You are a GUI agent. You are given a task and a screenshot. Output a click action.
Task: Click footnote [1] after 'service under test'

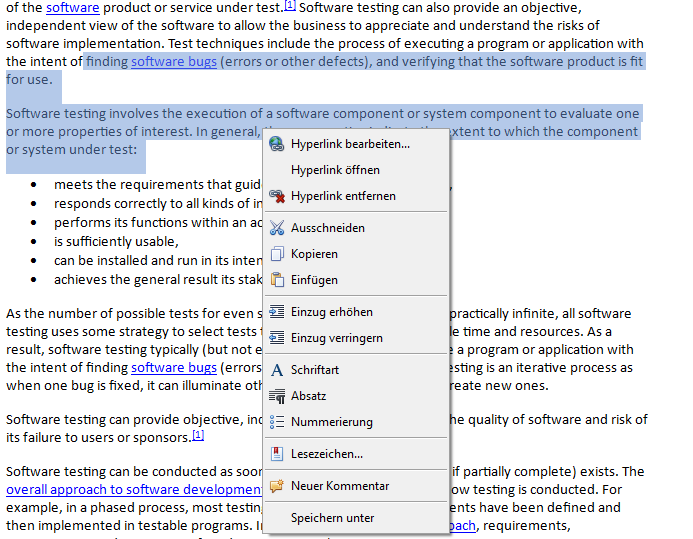290,7
